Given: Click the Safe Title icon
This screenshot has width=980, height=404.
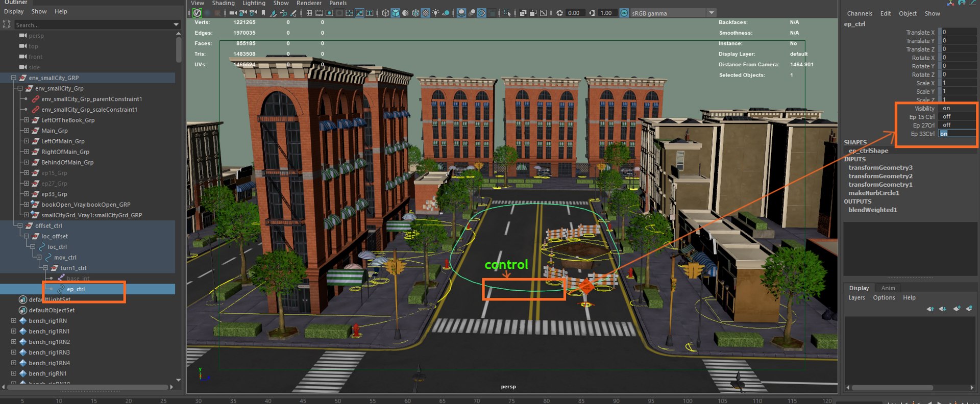Looking at the screenshot, I should pos(370,13).
